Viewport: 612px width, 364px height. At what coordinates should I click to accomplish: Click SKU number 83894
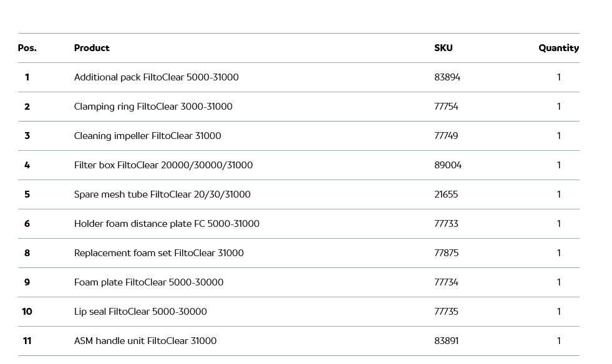pos(447,77)
